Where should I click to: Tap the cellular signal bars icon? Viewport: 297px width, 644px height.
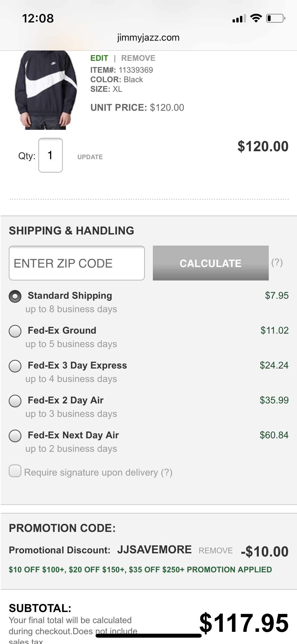click(239, 19)
